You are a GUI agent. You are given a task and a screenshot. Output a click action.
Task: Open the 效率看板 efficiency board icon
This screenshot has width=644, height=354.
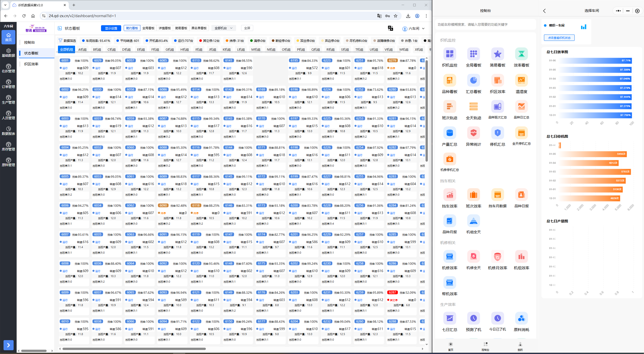point(521,54)
